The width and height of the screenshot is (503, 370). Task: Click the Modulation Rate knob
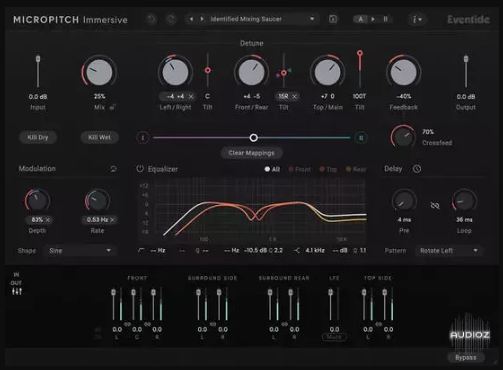click(97, 200)
